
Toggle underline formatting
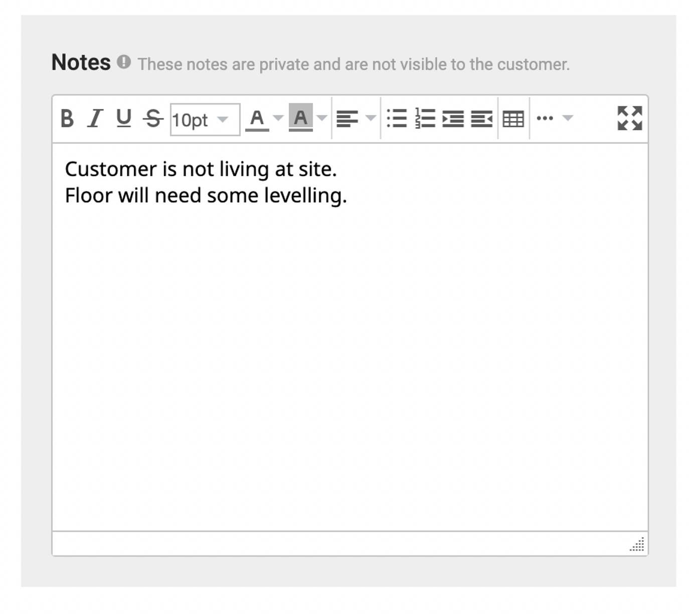123,119
